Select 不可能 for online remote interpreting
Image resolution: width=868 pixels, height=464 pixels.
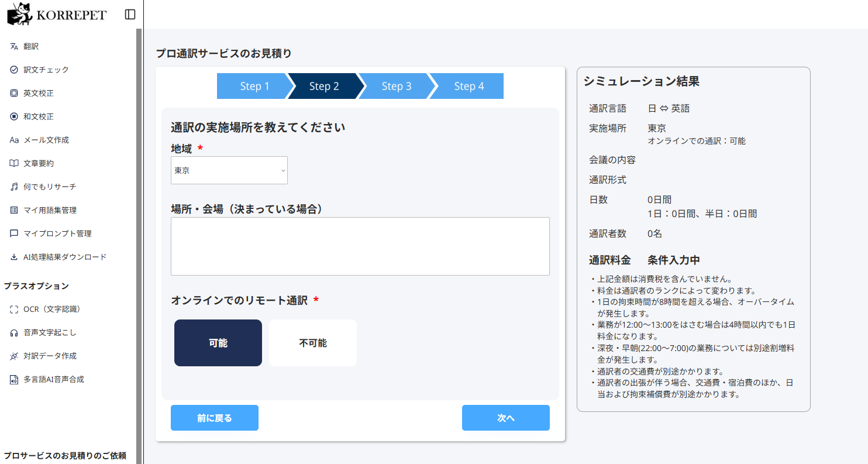(313, 343)
